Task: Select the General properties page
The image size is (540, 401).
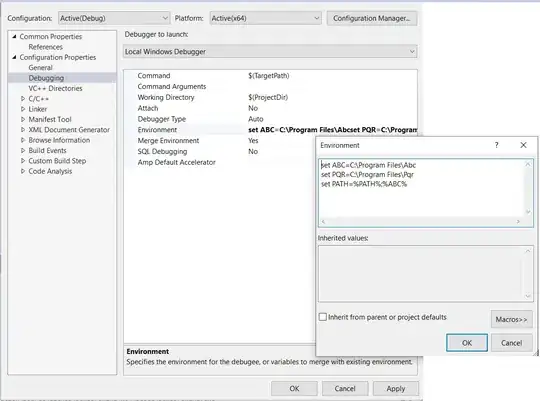Action: coord(40,68)
